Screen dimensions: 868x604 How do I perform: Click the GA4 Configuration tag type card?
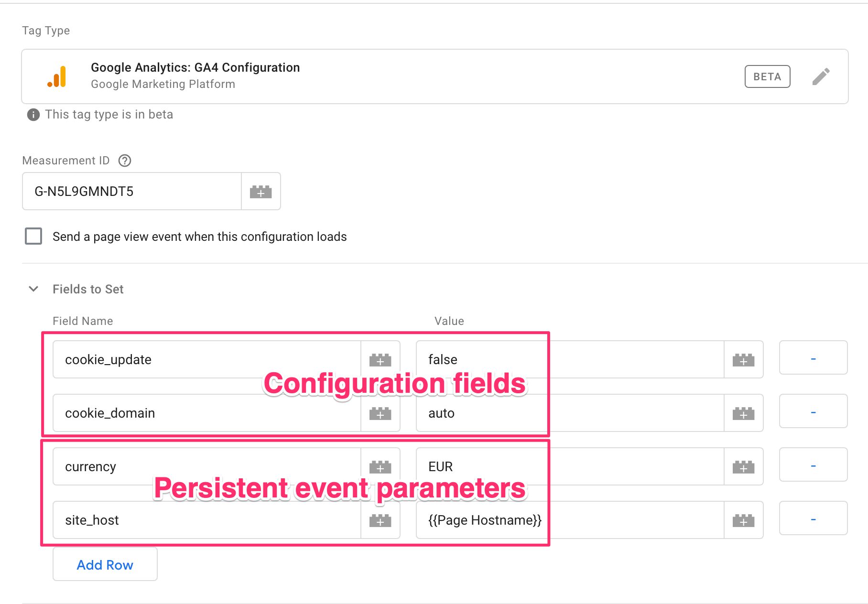tap(435, 76)
